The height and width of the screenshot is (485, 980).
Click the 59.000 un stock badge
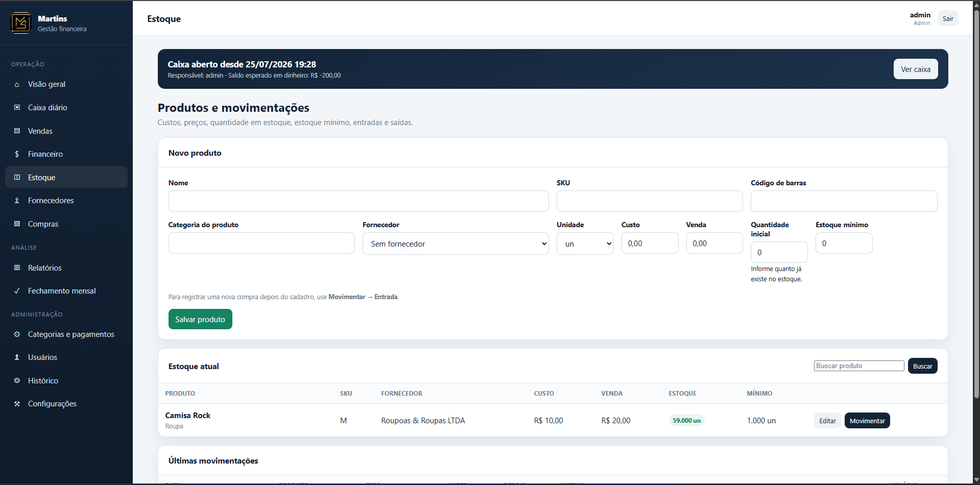686,420
